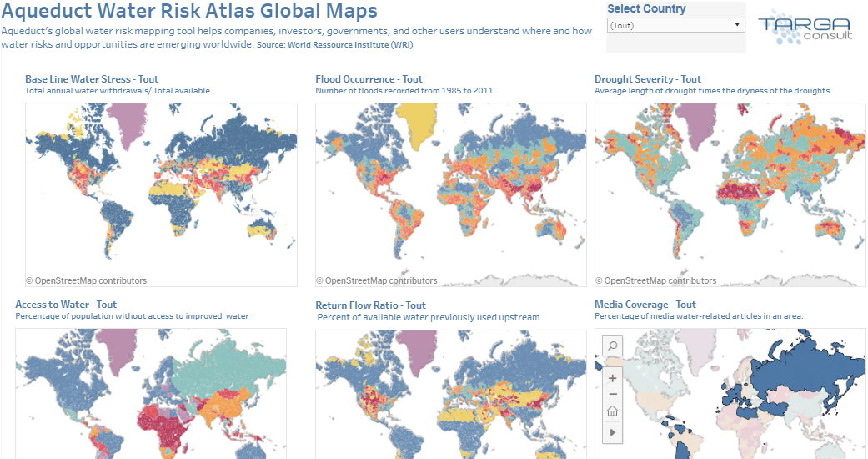Click 'Total annual water withdrawals/ Total available' subtitle
The image size is (868, 459).
click(x=118, y=90)
